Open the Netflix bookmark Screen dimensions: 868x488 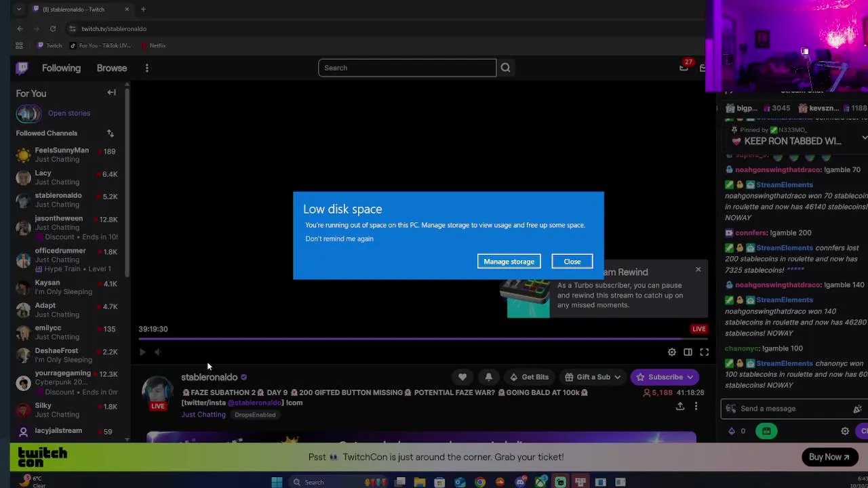(x=153, y=45)
